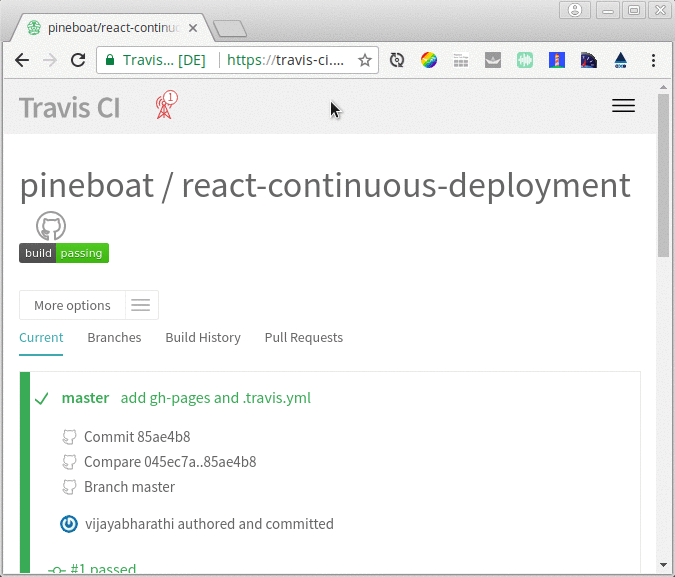This screenshot has height=577, width=675.
Task: Switch to the Branches tab
Action: (x=114, y=338)
